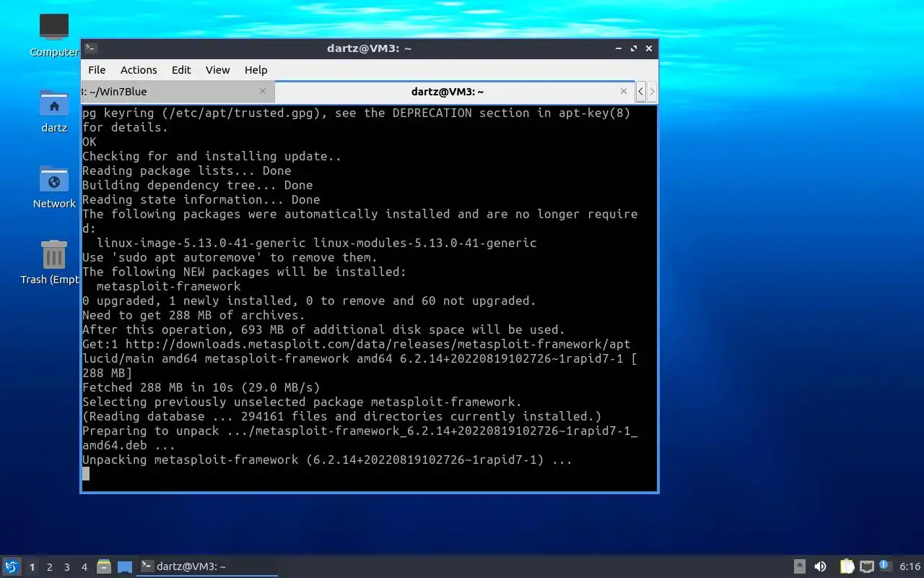Image resolution: width=924 pixels, height=578 pixels.
Task: Open the clipboard manager tray icon
Action: click(847, 566)
